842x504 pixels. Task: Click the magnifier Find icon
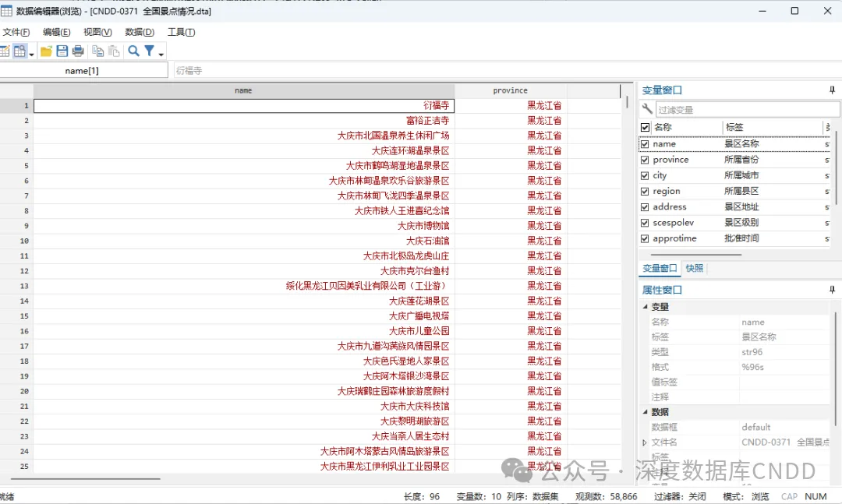133,51
